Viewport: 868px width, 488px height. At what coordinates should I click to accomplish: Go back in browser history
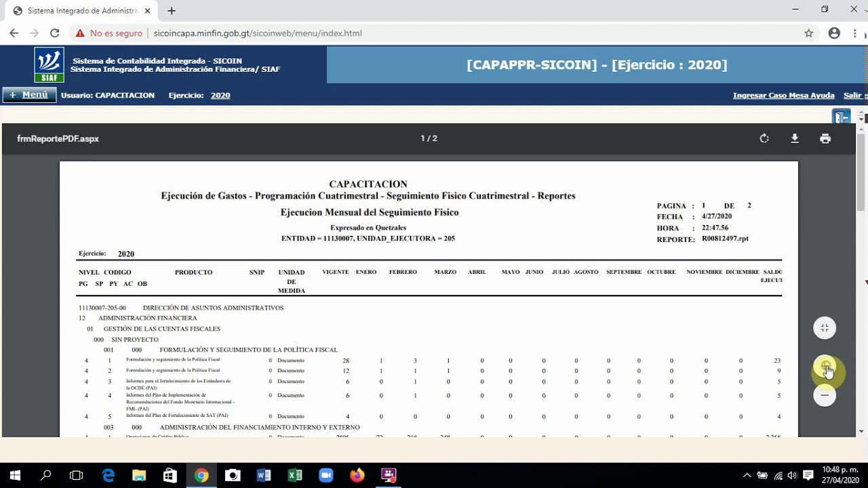click(14, 33)
